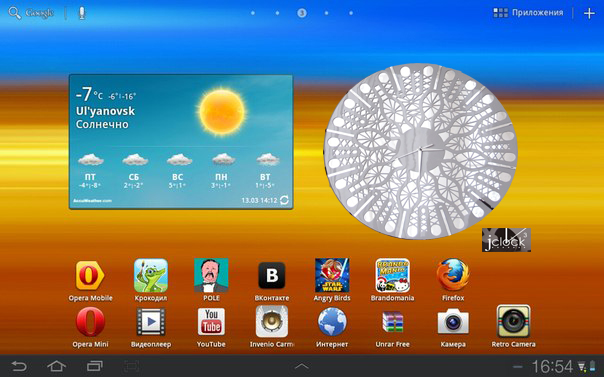Select current home screen indicator 3
Screen dimensions: 604x377
click(302, 13)
